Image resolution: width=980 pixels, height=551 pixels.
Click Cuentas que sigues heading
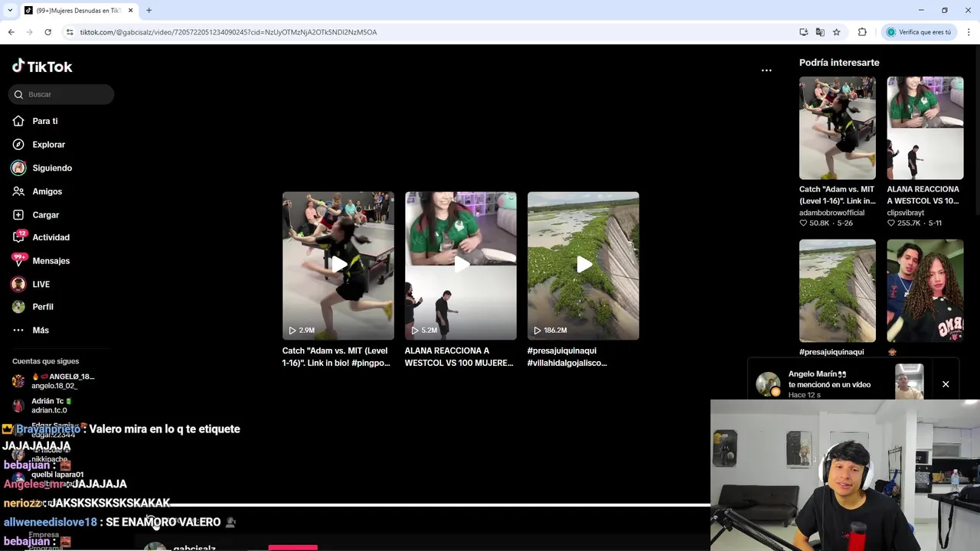[45, 361]
